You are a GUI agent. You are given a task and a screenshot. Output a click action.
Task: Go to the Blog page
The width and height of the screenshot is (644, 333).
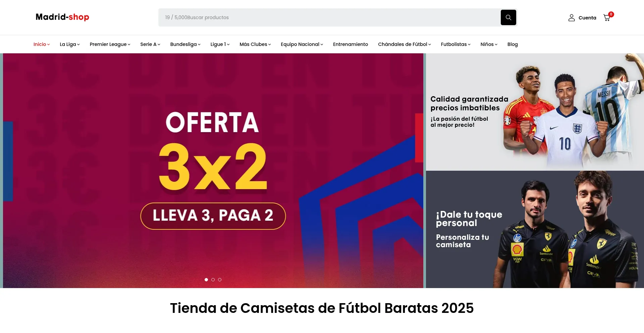pyautogui.click(x=513, y=44)
